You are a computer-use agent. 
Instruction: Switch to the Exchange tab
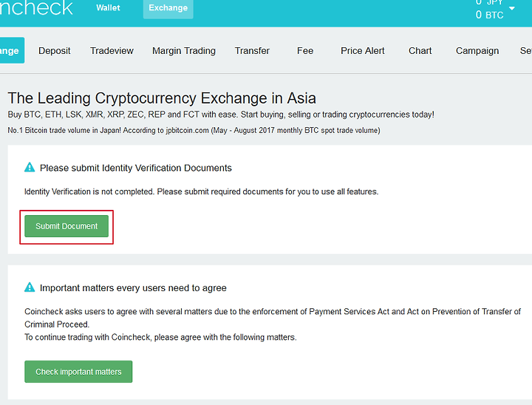(x=168, y=8)
